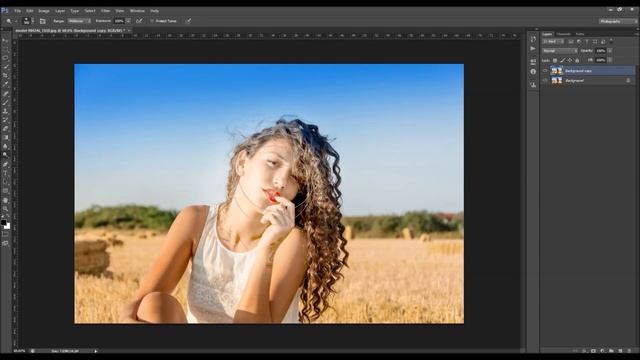This screenshot has width=640, height=360.
Task: Enable airbrush mode in options bar
Action: [139, 21]
